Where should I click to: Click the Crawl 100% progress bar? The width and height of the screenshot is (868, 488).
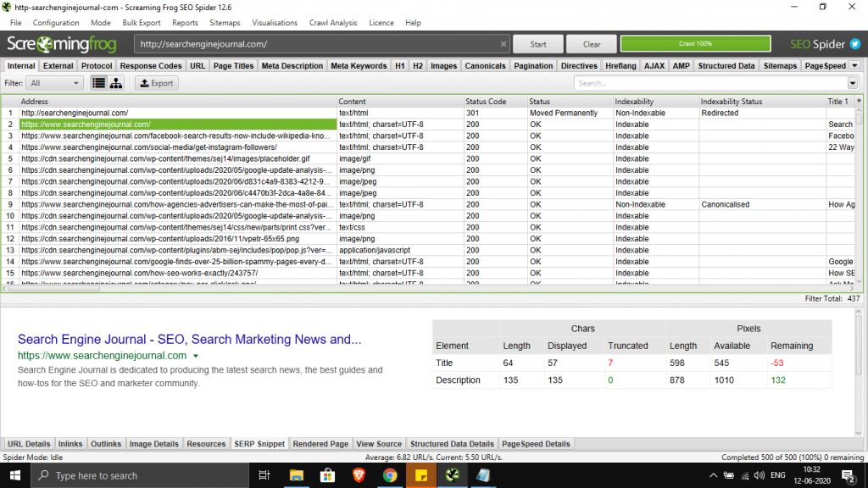pos(695,44)
